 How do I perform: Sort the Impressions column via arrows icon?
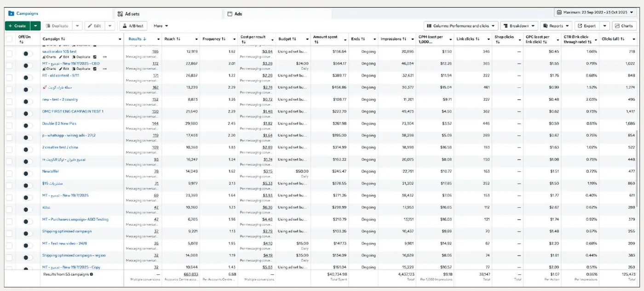404,39
